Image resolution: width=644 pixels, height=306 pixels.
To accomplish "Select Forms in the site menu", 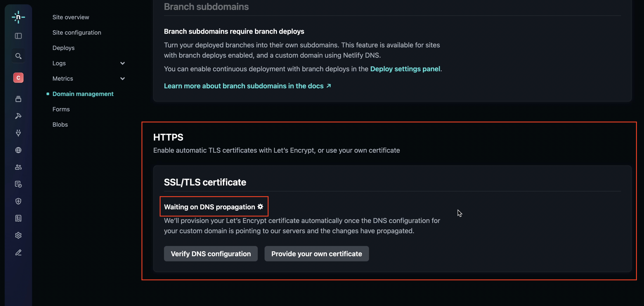I will pyautogui.click(x=61, y=109).
